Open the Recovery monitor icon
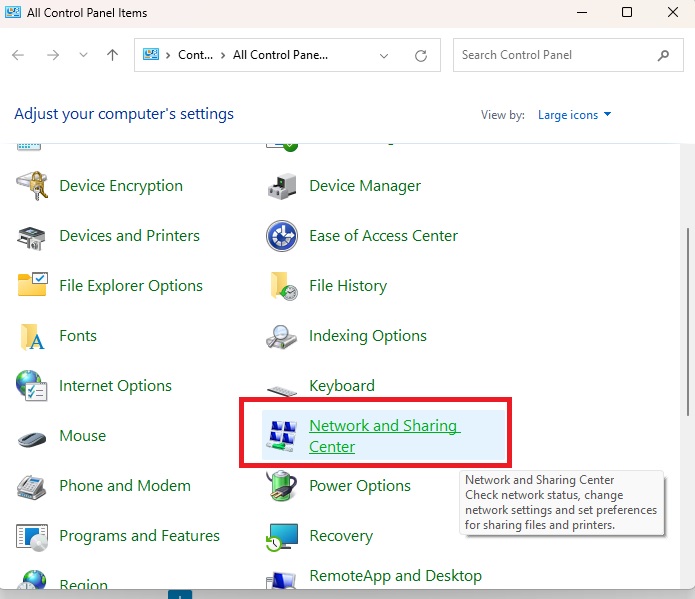This screenshot has height=599, width=695. click(x=282, y=537)
